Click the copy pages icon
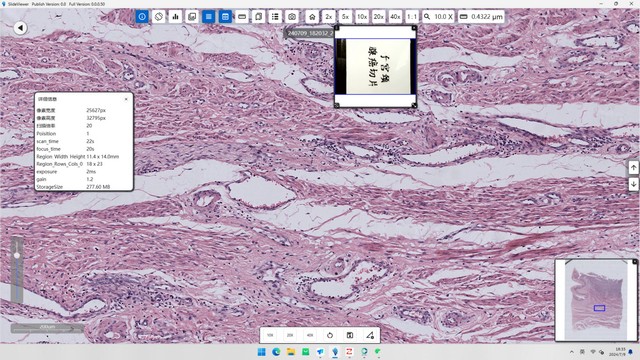The image size is (640, 360). (258, 17)
